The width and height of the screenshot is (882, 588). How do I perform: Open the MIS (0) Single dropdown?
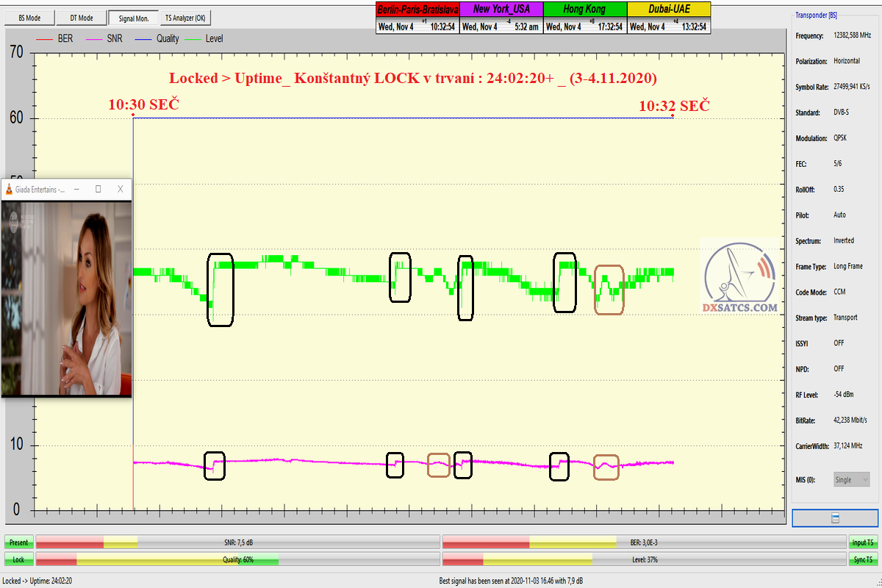point(851,479)
